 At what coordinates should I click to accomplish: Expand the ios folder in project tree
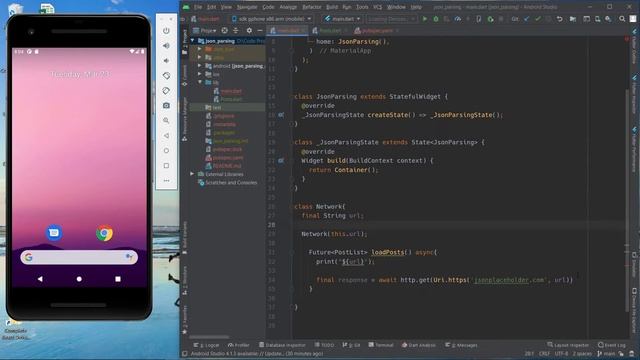pos(200,74)
